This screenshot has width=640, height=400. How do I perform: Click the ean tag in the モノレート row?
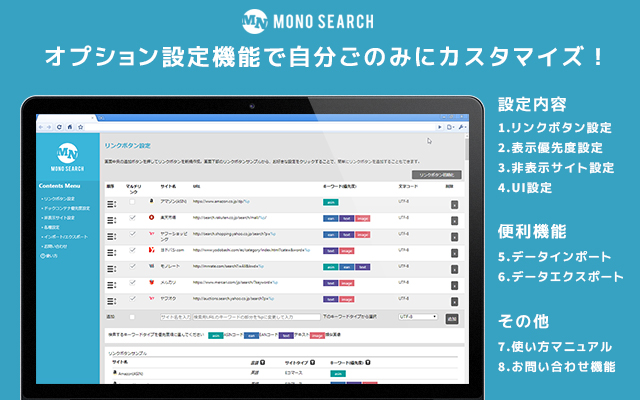click(x=347, y=267)
